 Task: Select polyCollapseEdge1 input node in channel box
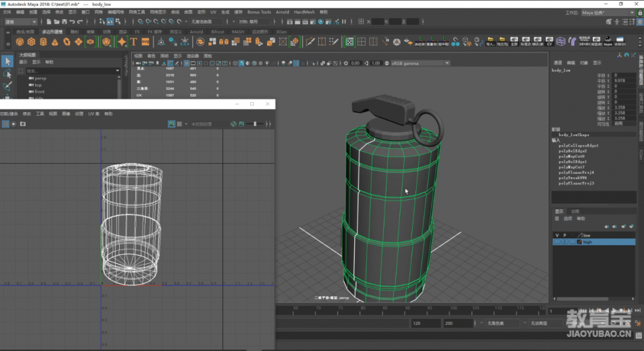(x=578, y=146)
